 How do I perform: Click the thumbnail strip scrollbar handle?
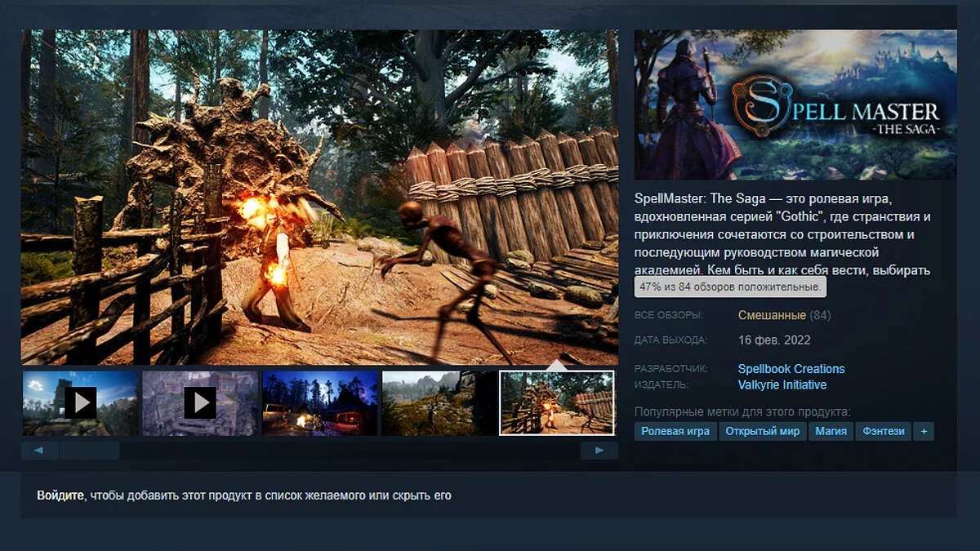click(90, 451)
